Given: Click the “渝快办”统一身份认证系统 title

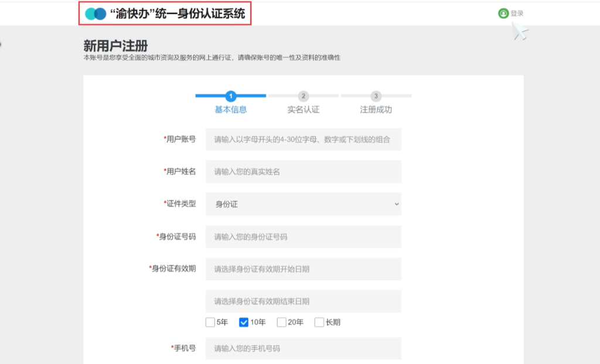Looking at the screenshot, I should (178, 14).
